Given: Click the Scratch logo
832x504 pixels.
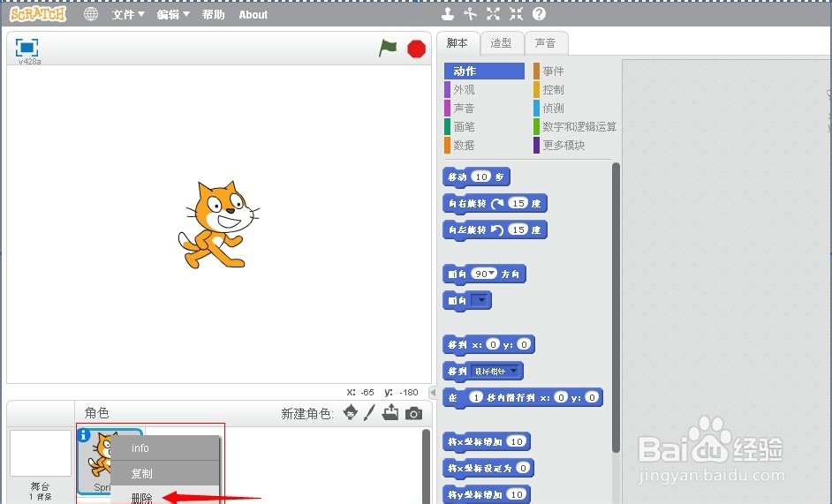Looking at the screenshot, I should 38,14.
